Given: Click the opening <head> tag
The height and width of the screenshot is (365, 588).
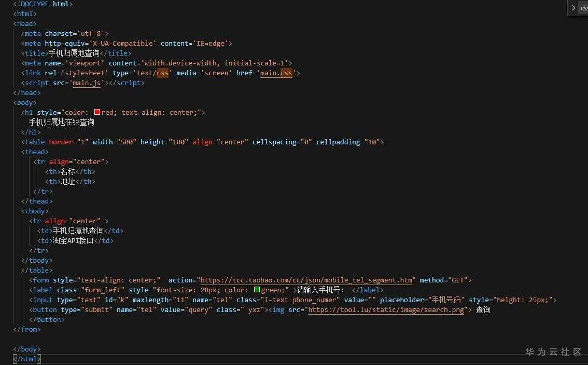Looking at the screenshot, I should (25, 23).
